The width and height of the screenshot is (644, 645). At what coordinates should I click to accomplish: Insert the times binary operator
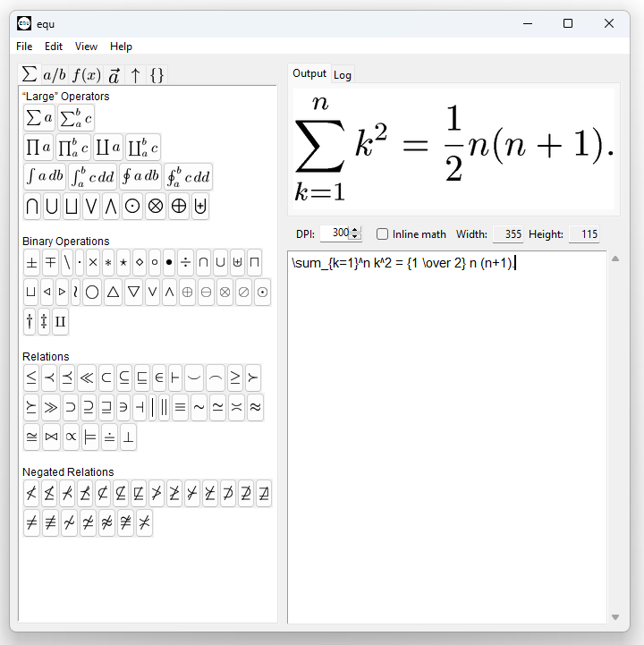coord(93,262)
